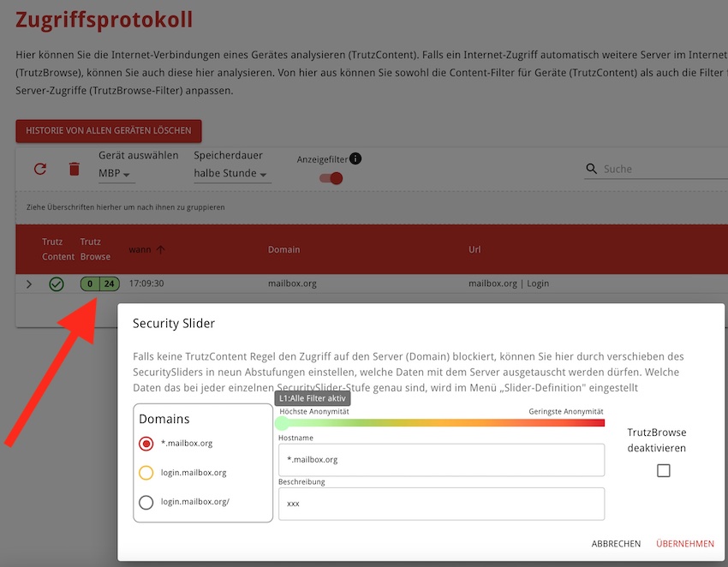Click the sort arrow next to wann
Screen dimensions: 728x567
[160, 249]
